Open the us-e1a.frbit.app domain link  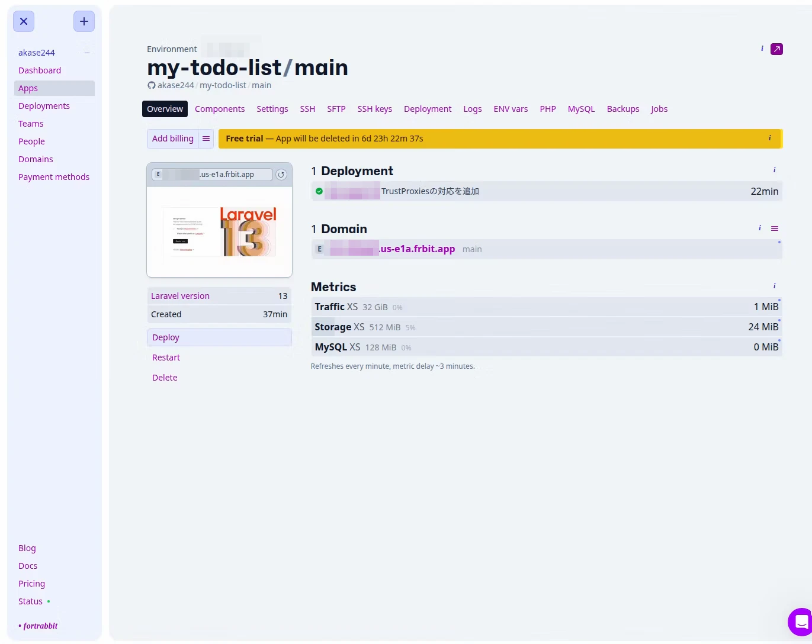pos(392,249)
